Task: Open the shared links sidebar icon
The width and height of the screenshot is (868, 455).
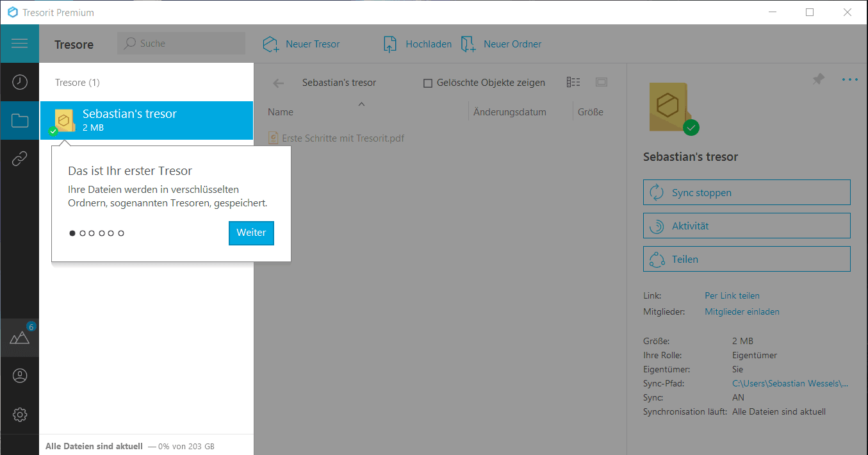Action: coord(20,159)
